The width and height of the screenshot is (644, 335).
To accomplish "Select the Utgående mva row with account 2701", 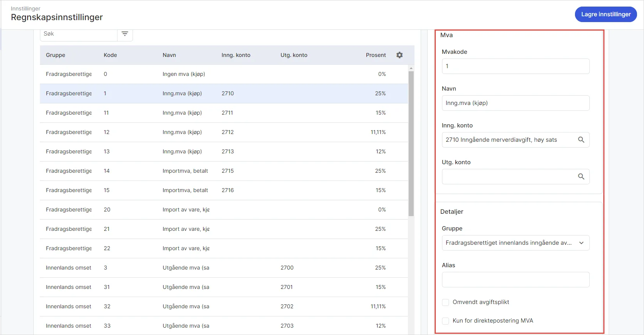I will 224,287.
